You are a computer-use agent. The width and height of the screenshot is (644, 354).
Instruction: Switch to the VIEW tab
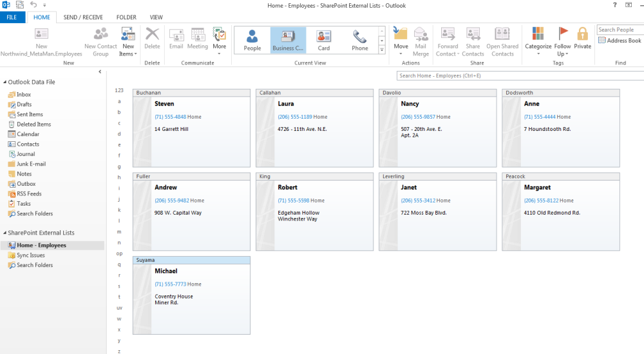(156, 17)
